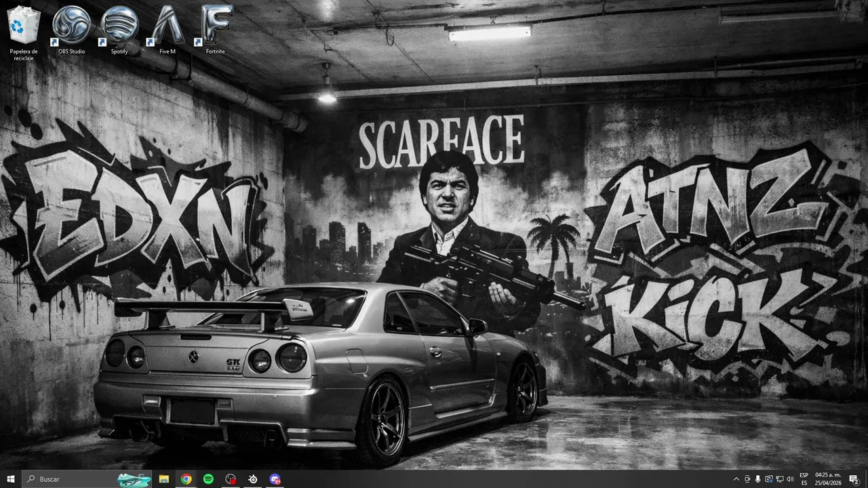Click the Meet Now camera tray icon
This screenshot has height=488, width=868.
(x=747, y=479)
